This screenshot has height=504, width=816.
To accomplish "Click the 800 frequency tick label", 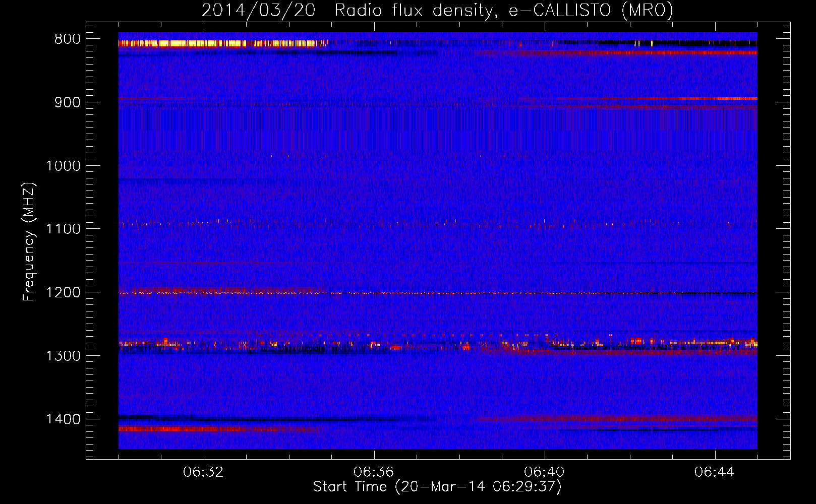I will (68, 39).
